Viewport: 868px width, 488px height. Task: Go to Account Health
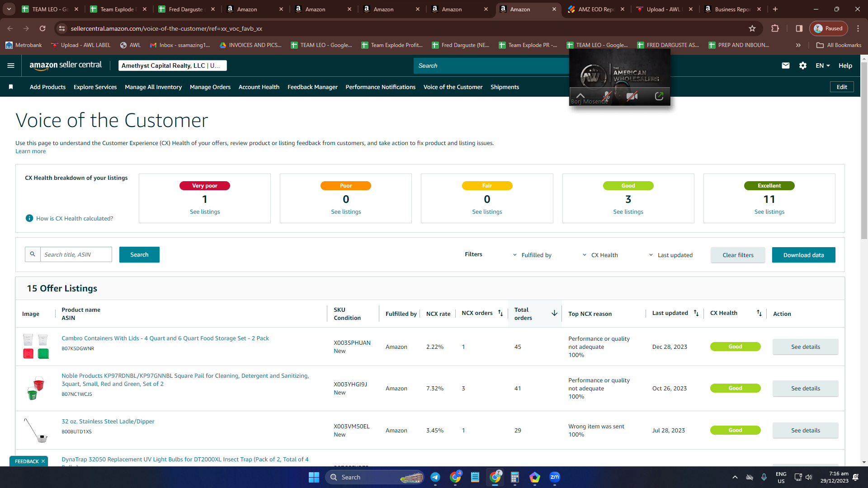click(x=259, y=87)
